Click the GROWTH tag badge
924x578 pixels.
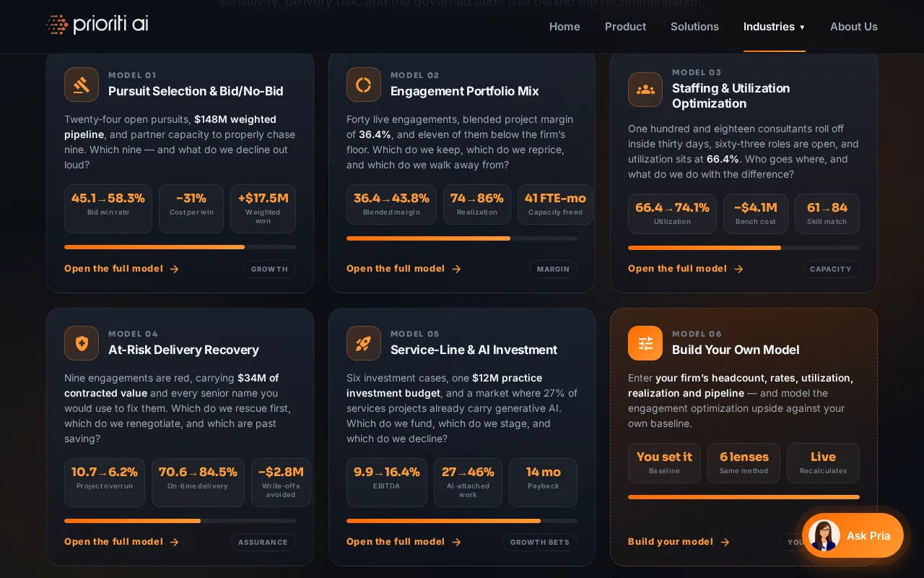269,269
